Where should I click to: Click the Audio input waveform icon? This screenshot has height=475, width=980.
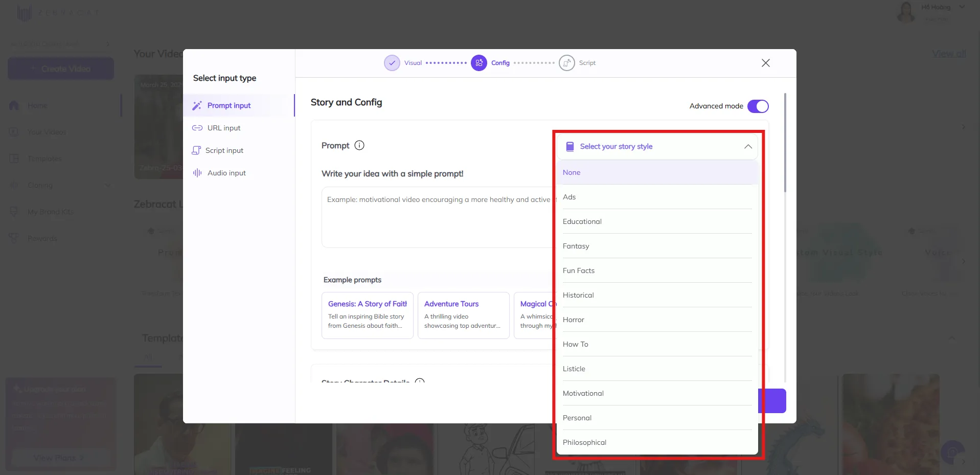coord(197,173)
